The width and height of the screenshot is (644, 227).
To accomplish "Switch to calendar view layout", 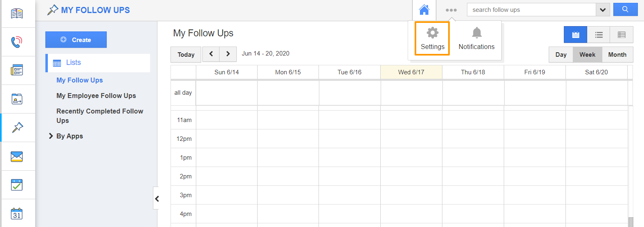I will (x=575, y=35).
